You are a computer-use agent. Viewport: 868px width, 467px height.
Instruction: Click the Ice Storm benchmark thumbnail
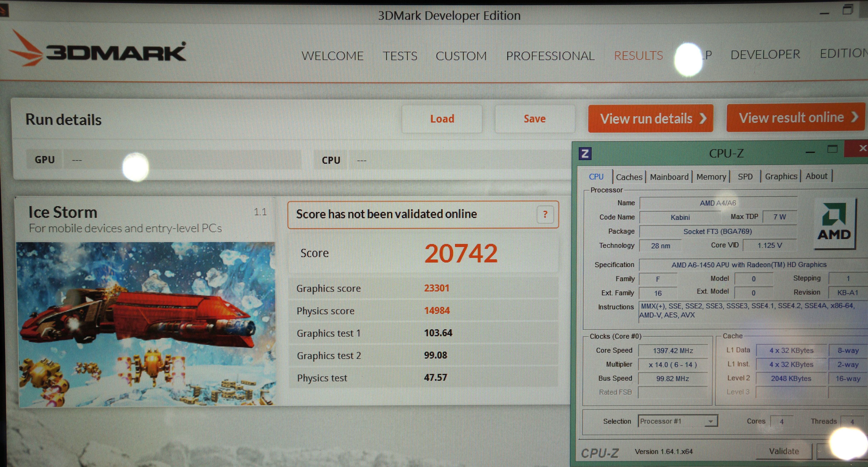146,323
